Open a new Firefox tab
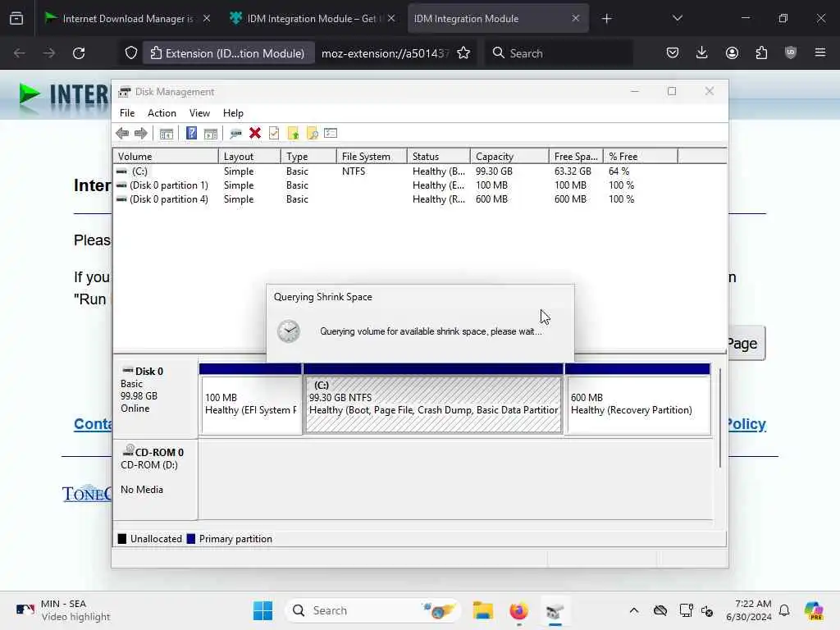Viewport: 840px width, 630px height. (x=606, y=19)
